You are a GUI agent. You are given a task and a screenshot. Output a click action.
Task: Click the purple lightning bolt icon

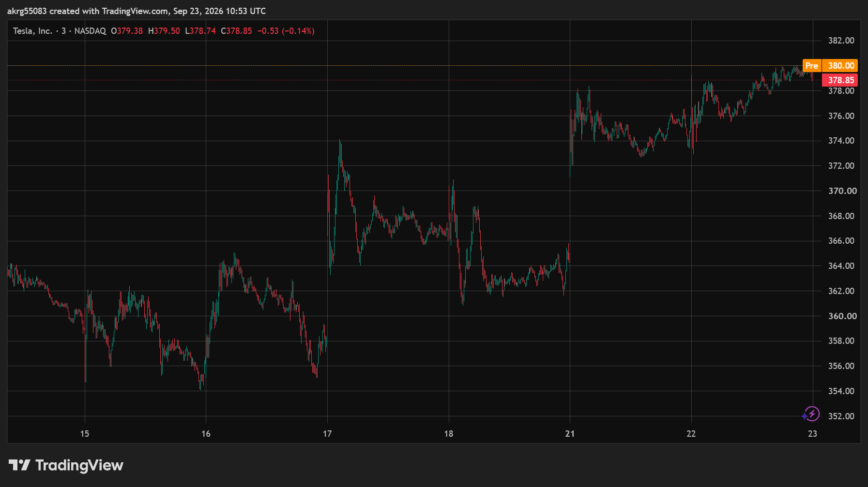click(x=811, y=414)
